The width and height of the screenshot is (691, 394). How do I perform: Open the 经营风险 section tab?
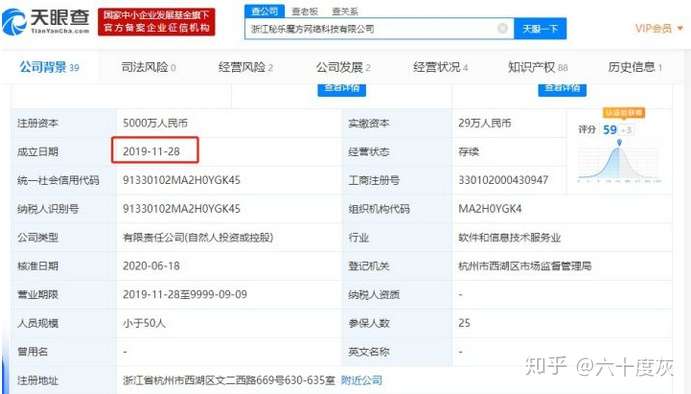click(x=245, y=67)
